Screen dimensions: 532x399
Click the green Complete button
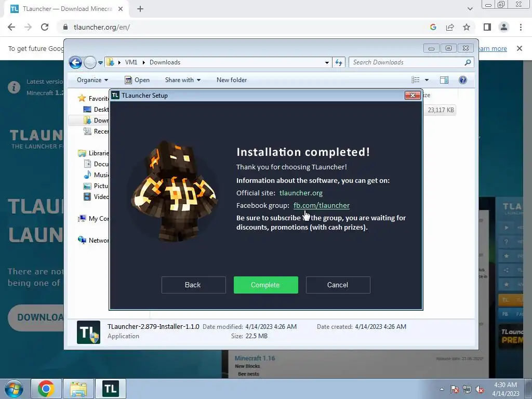[x=265, y=285]
